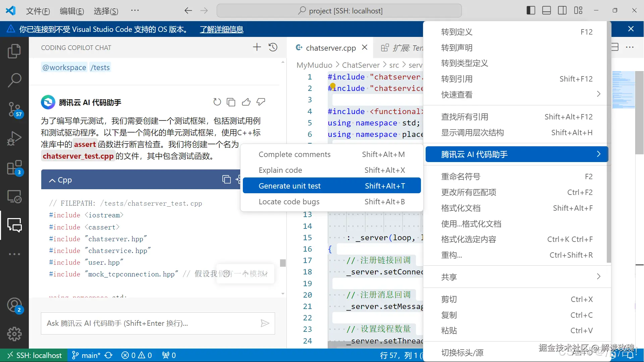The width and height of the screenshot is (644, 362).
Task: Regenerate the AI assistant response
Action: 217,102
